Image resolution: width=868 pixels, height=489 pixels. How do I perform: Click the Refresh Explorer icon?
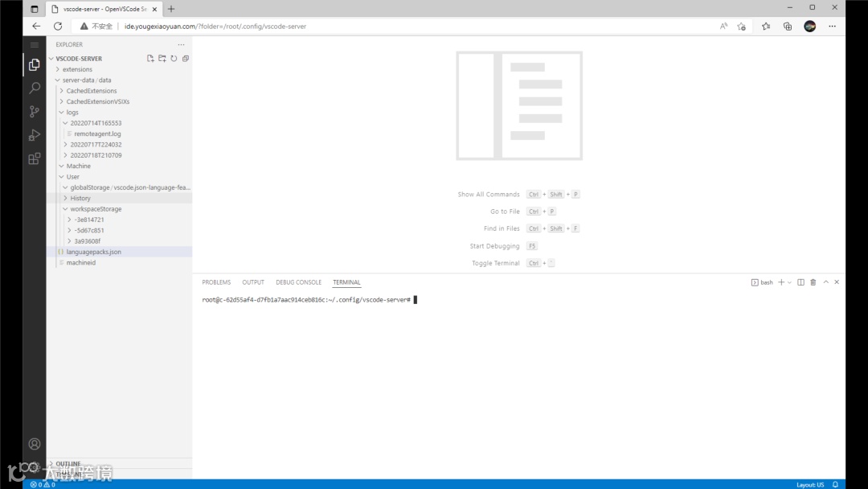(174, 58)
